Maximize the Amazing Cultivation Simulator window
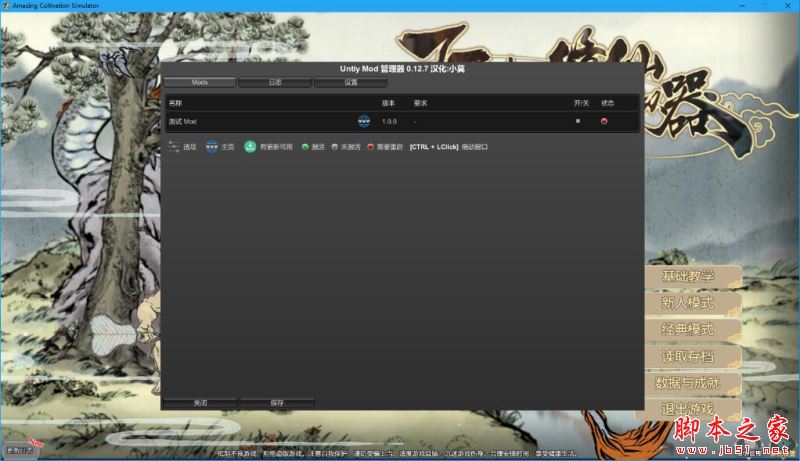This screenshot has width=800, height=461. (765, 6)
